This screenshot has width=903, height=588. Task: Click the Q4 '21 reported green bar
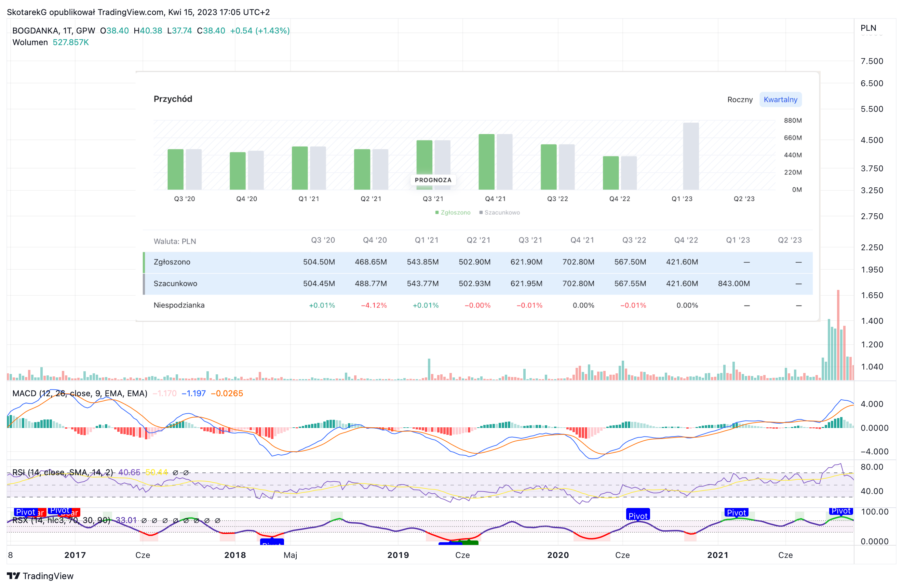(486, 162)
